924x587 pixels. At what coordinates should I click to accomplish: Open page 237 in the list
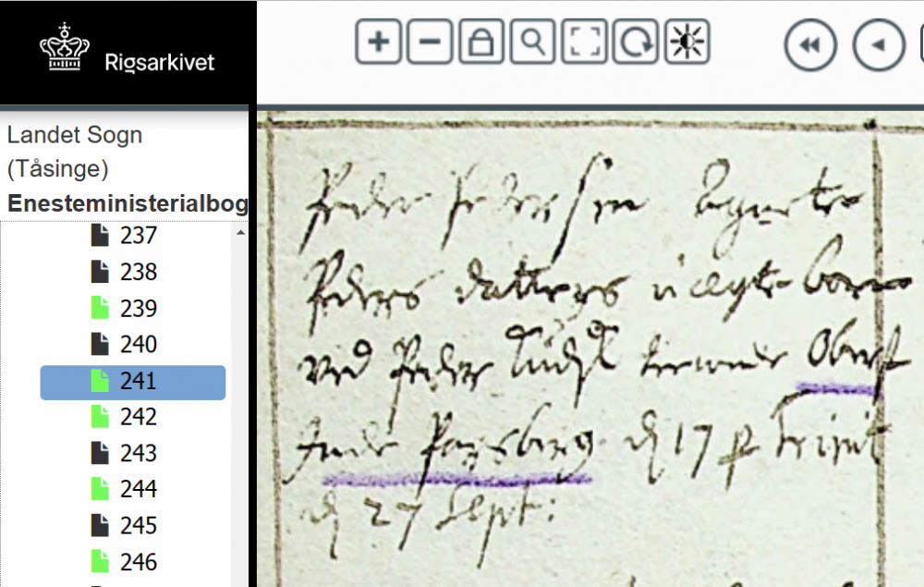125,236
